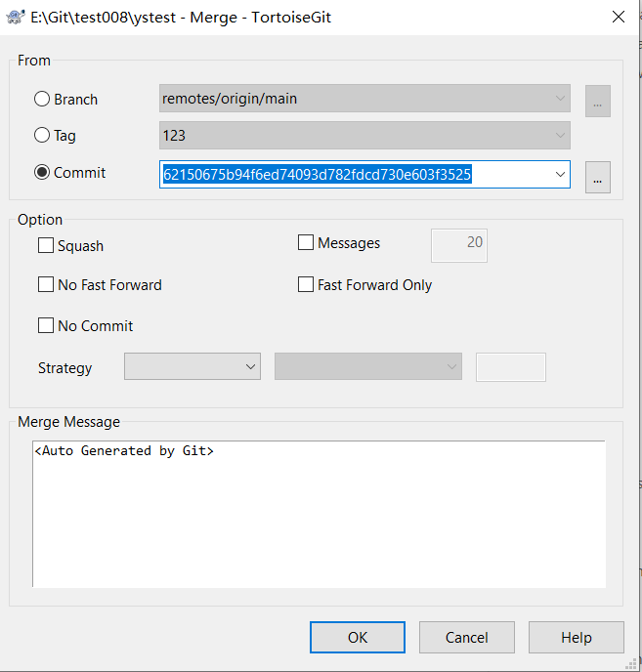Viewport: 642px width, 672px height.
Task: Open the second Strategy option dropdown
Action: tap(368, 366)
